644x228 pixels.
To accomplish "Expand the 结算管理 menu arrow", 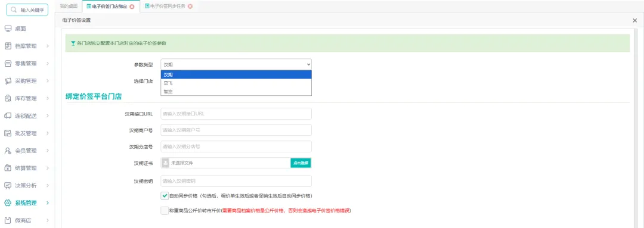I will tap(48, 168).
